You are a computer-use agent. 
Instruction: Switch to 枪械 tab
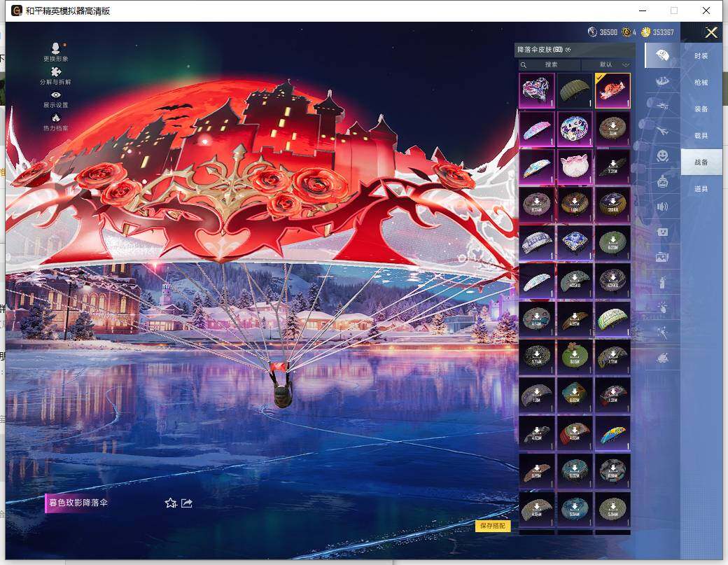click(x=701, y=82)
